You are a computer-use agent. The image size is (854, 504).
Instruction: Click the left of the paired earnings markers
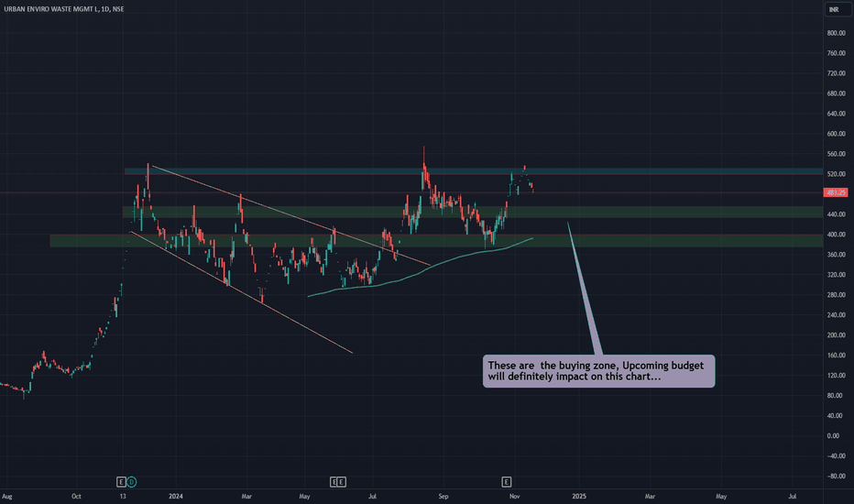pyautogui.click(x=334, y=482)
